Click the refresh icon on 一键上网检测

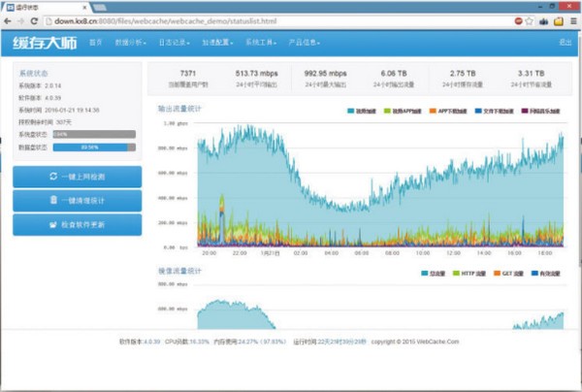tap(52, 177)
